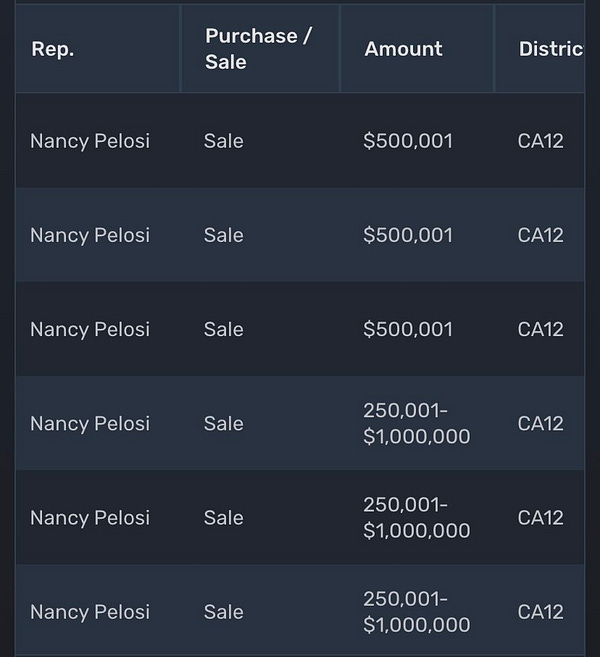This screenshot has width=600, height=657.
Task: Click the $500,001 amount in first row
Action: (408, 141)
